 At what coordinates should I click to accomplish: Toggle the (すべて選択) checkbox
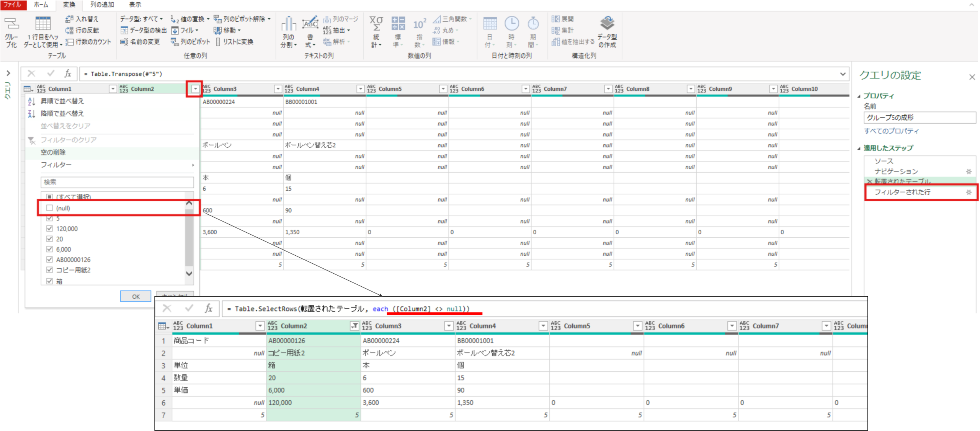coord(49,197)
